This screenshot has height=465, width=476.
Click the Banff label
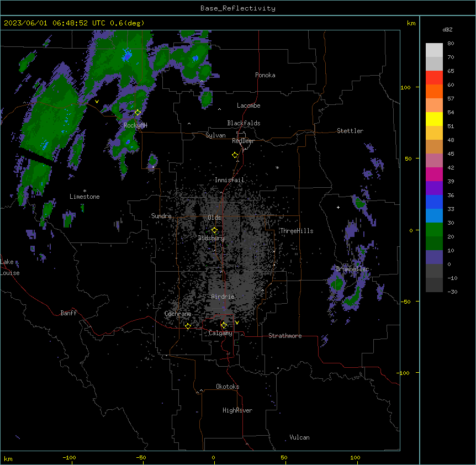pos(68,313)
